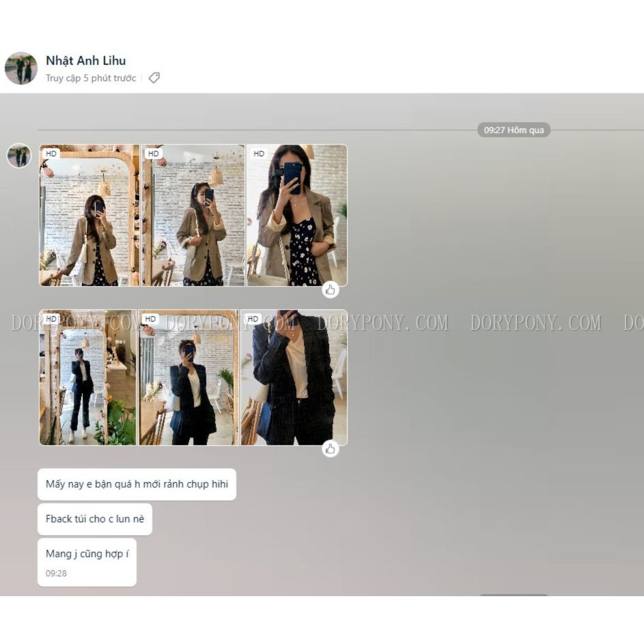Open first beige blazer mirror photo in top row
Viewport: 644px width, 644px height.
tap(89, 215)
